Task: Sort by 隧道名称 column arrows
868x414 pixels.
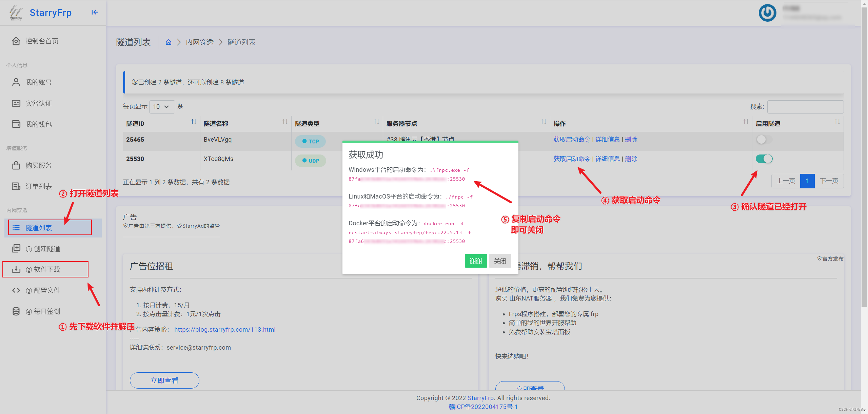Action: point(285,122)
